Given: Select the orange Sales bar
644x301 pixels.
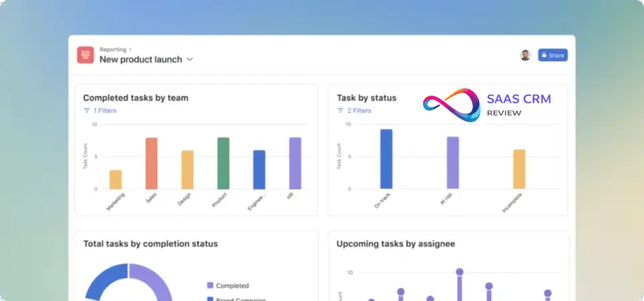Looking at the screenshot, I should [x=152, y=163].
